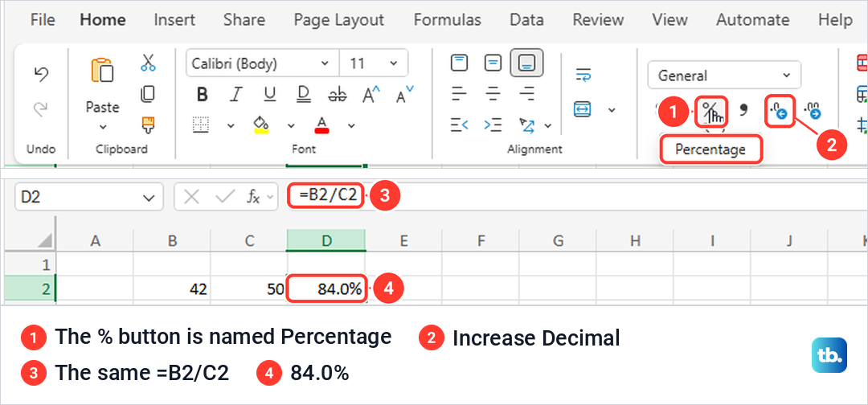
Task: Open the General number format dropdown
Action: 724,76
